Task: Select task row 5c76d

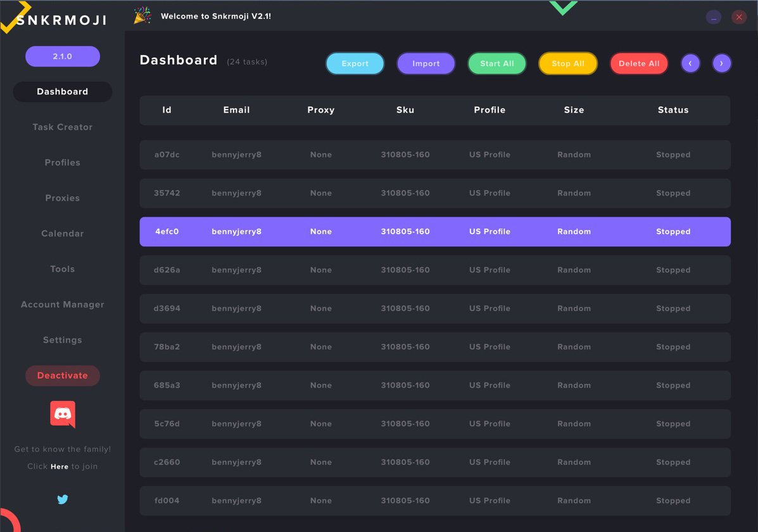Action: click(435, 424)
